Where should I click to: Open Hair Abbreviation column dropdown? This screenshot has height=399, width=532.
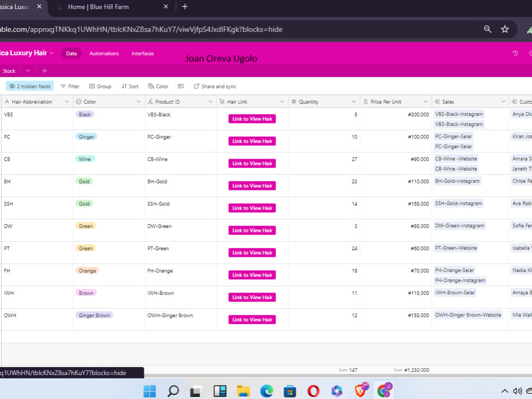[67, 102]
